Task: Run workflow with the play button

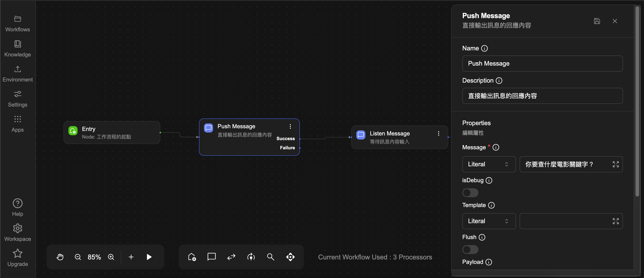Action: 149,257
